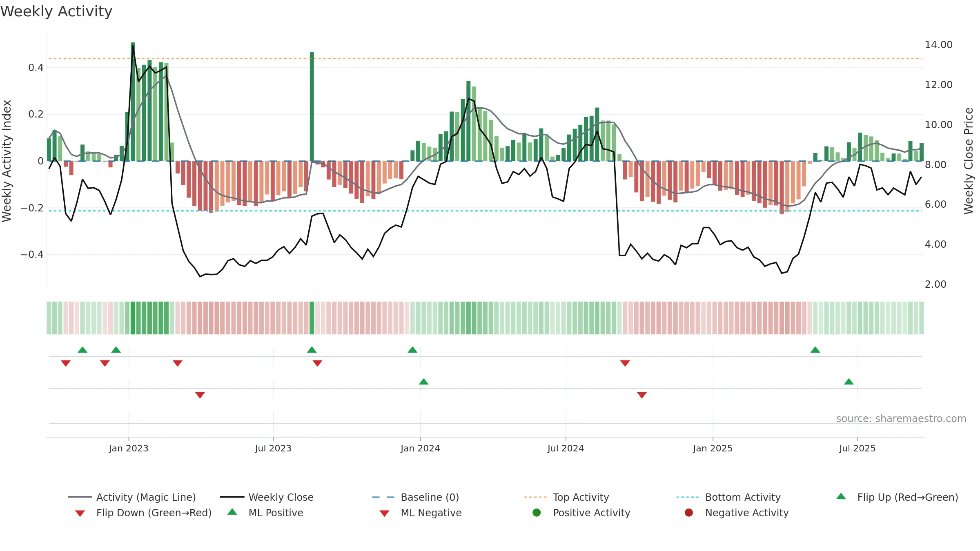
Task: Click the Weekly Close Price axis title
Action: coord(969,161)
